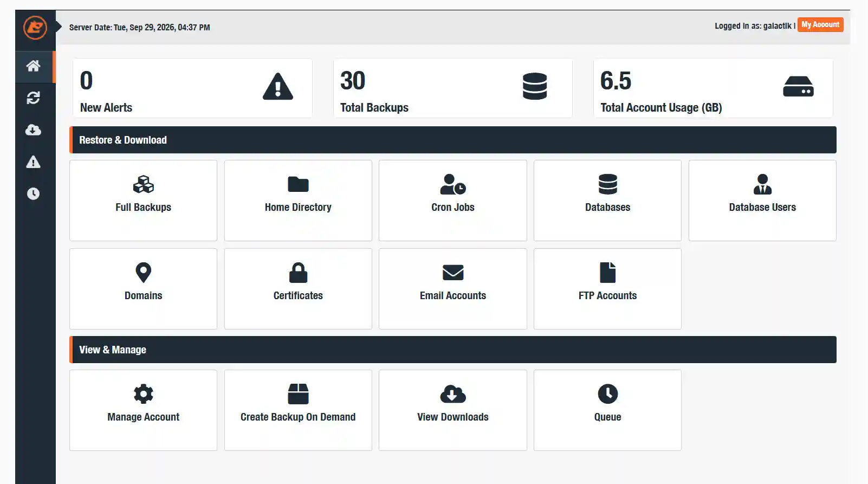868x484 pixels.
Task: Open the clock queue sidebar icon
Action: coord(34,194)
